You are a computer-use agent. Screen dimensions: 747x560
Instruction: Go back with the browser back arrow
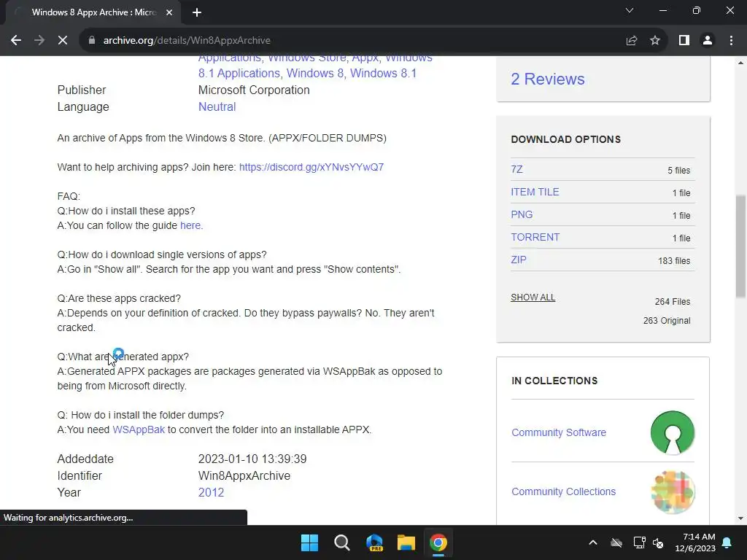[x=16, y=41]
